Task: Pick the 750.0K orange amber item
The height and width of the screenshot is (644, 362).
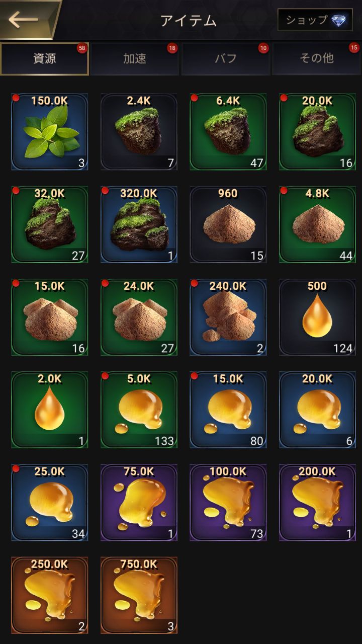Action: [x=139, y=595]
